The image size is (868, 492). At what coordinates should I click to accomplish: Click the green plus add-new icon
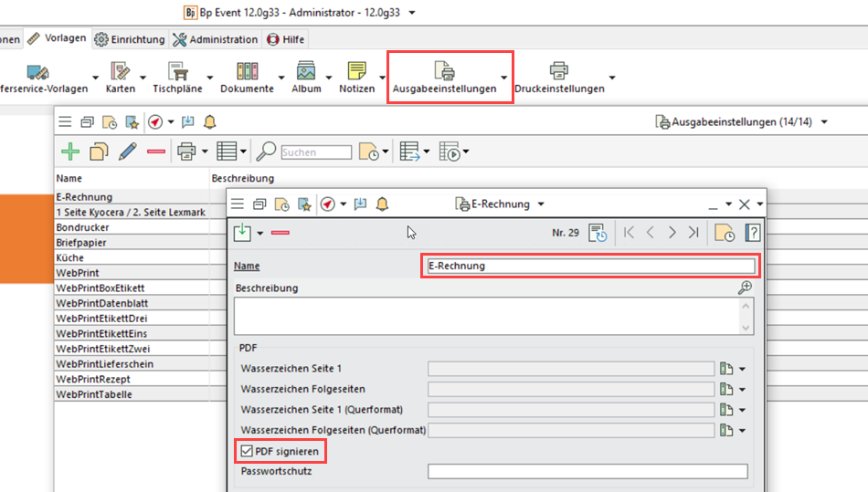tap(70, 152)
